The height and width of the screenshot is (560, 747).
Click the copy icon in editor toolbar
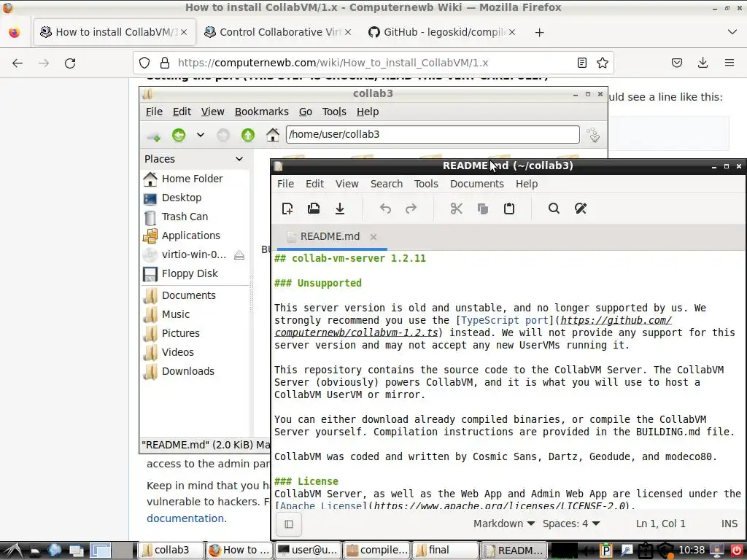point(483,209)
